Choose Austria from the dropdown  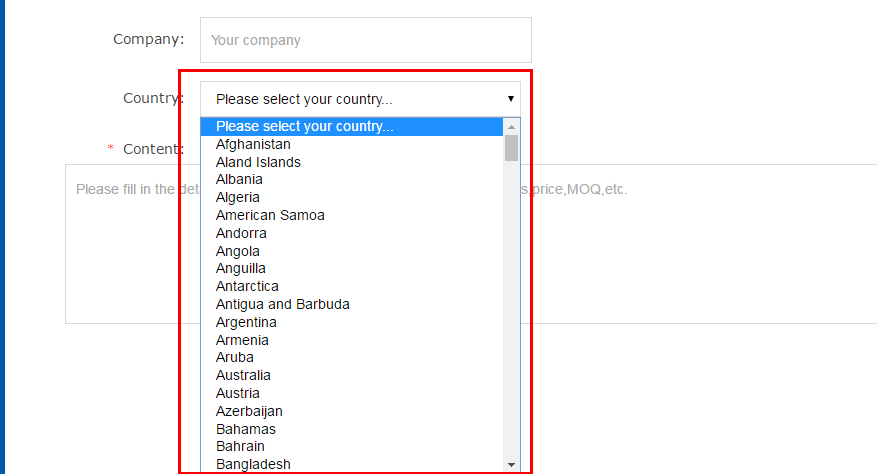[x=237, y=393]
